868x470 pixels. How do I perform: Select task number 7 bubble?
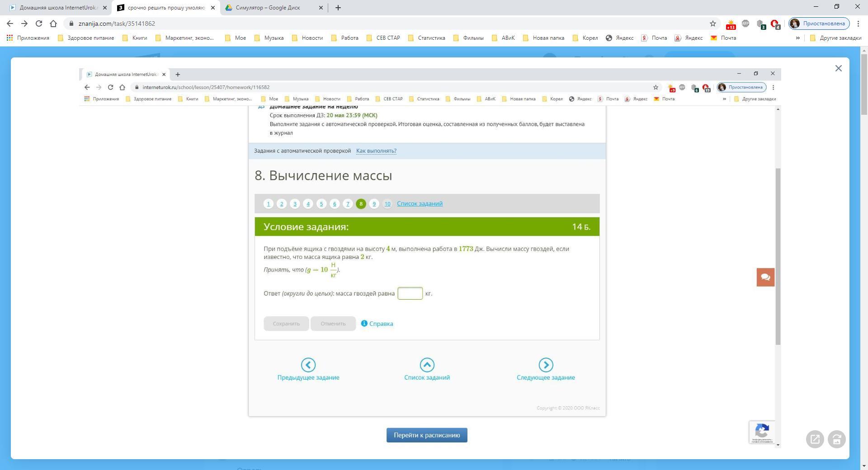pyautogui.click(x=348, y=204)
